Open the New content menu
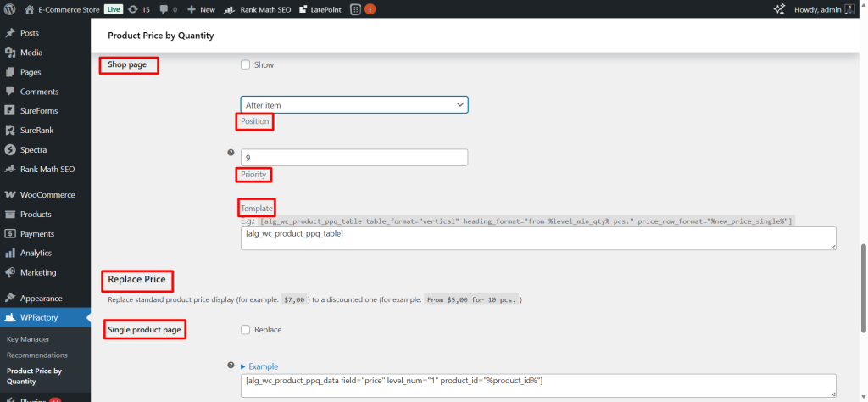Image resolution: width=868 pixels, height=402 pixels. point(201,9)
